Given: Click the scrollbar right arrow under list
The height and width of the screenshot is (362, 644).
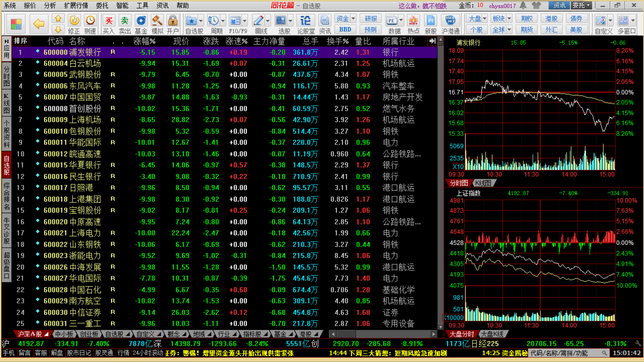Looking at the screenshot, I should point(434,334).
